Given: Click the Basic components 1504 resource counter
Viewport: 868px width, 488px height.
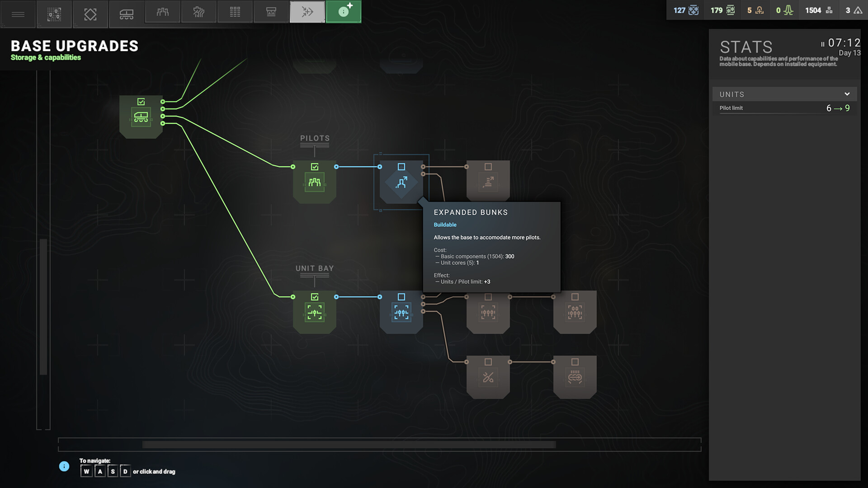Looking at the screenshot, I should pos(818,10).
